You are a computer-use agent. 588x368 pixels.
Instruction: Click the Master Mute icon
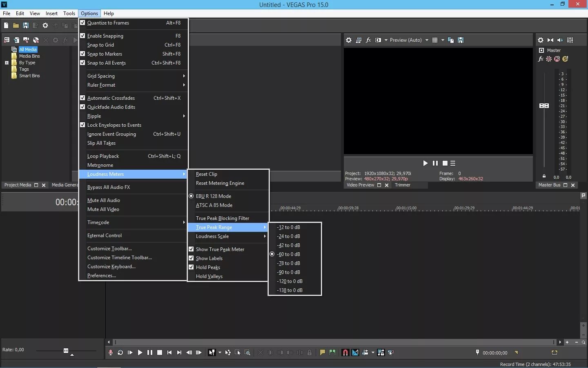557,59
